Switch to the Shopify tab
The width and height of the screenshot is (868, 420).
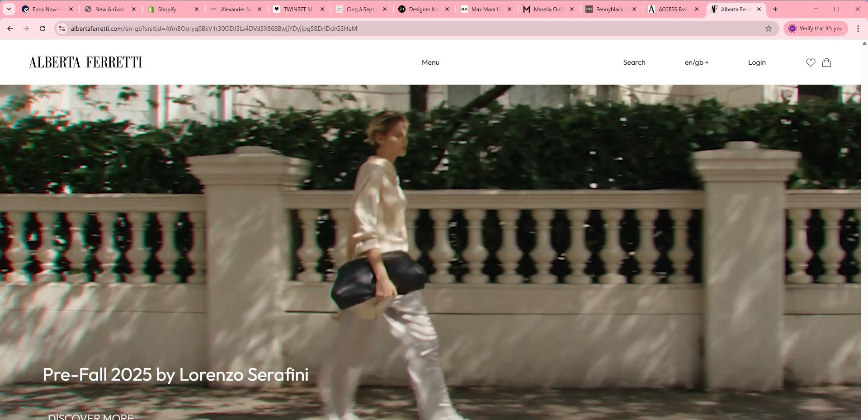point(167,9)
